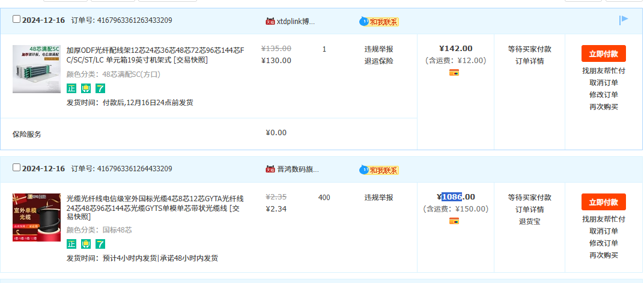This screenshot has width=644, height=283.
Task: Open 订单详情 for the ODF order
Action: pyautogui.click(x=529, y=61)
